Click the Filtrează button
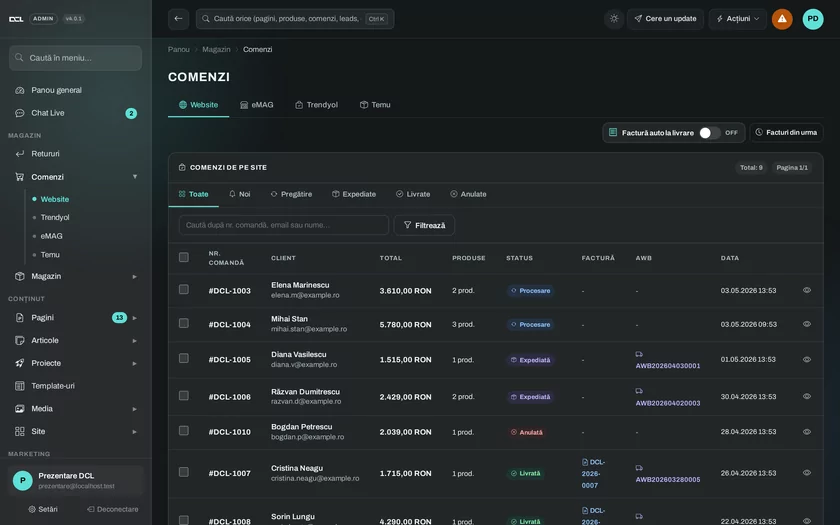 pos(424,225)
